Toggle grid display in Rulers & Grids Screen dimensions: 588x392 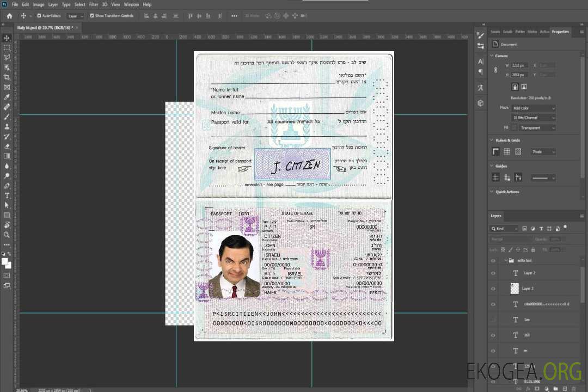tap(507, 151)
